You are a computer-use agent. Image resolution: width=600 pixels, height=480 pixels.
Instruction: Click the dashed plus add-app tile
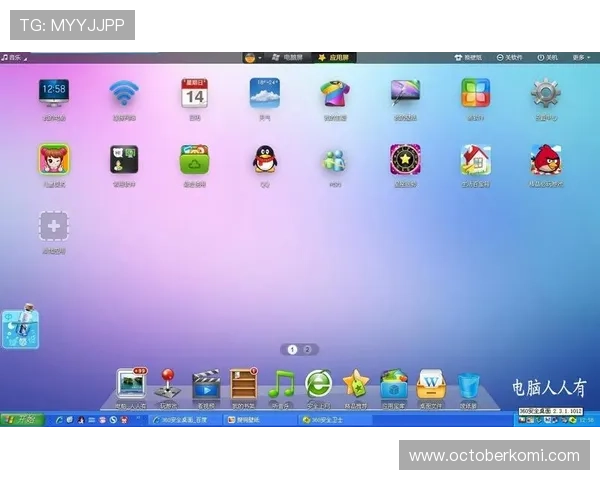click(x=54, y=226)
